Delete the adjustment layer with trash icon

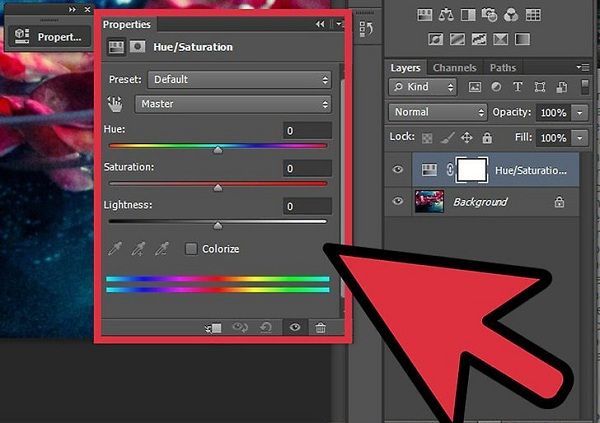click(x=320, y=327)
